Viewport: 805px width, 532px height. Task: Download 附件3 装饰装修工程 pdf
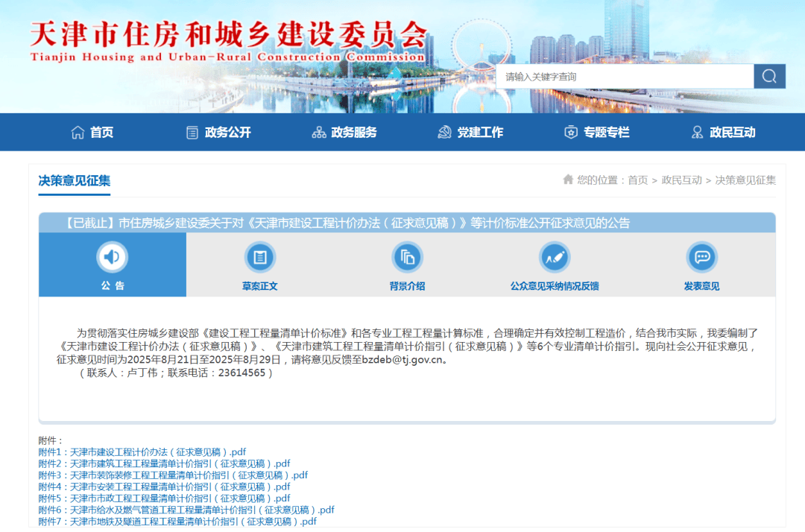click(173, 475)
